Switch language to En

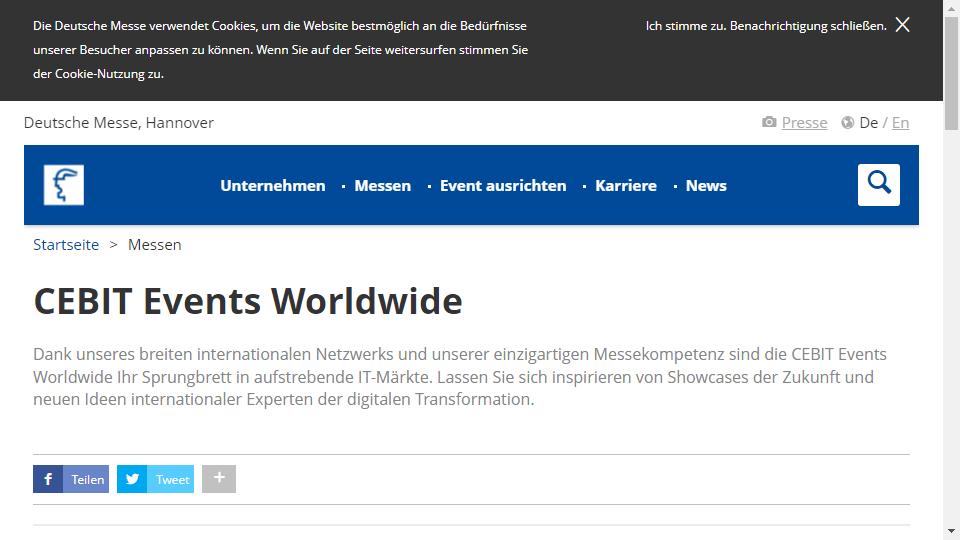coord(900,122)
